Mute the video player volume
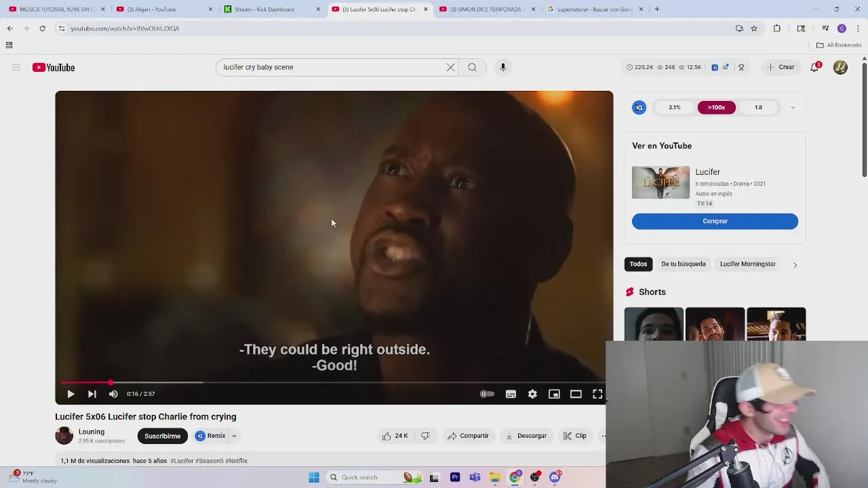Viewport: 868px width, 488px height. (x=113, y=394)
